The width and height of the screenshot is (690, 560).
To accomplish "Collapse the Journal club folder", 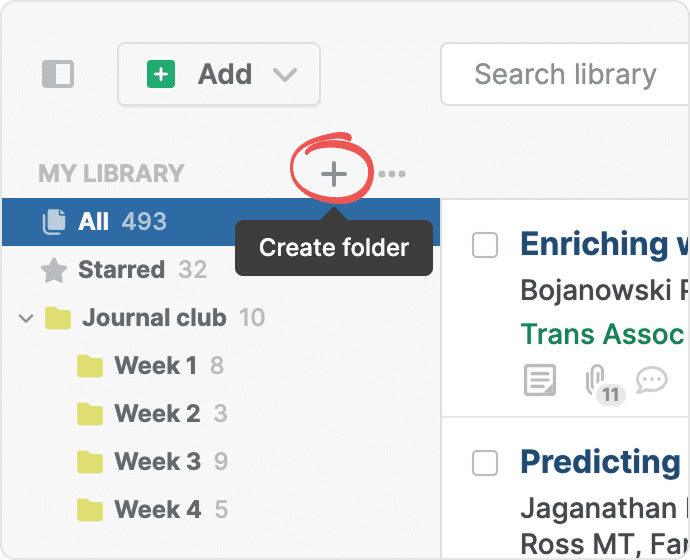I will click(x=26, y=318).
